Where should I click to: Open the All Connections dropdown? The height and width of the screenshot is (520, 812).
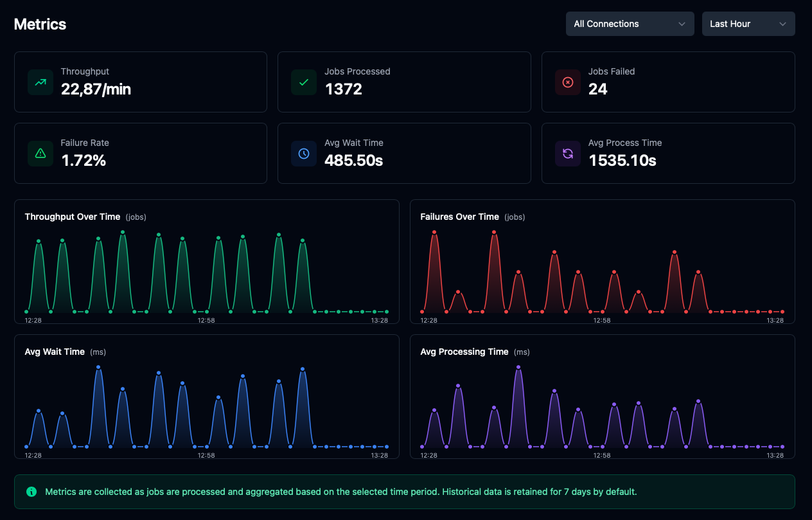tap(630, 24)
